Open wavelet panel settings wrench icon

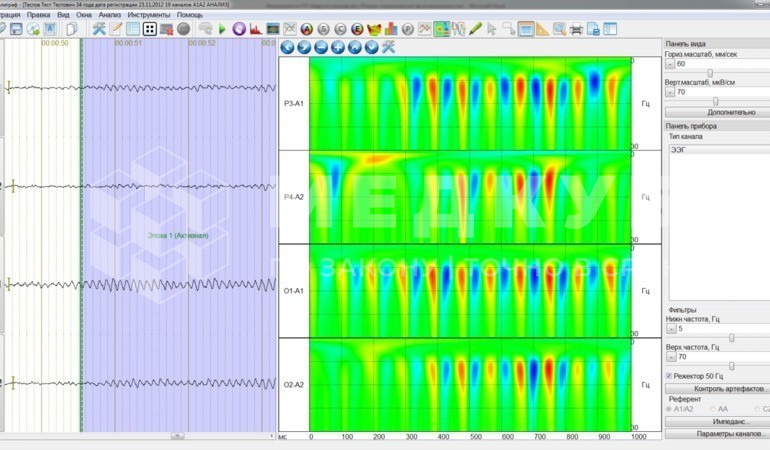[x=388, y=47]
